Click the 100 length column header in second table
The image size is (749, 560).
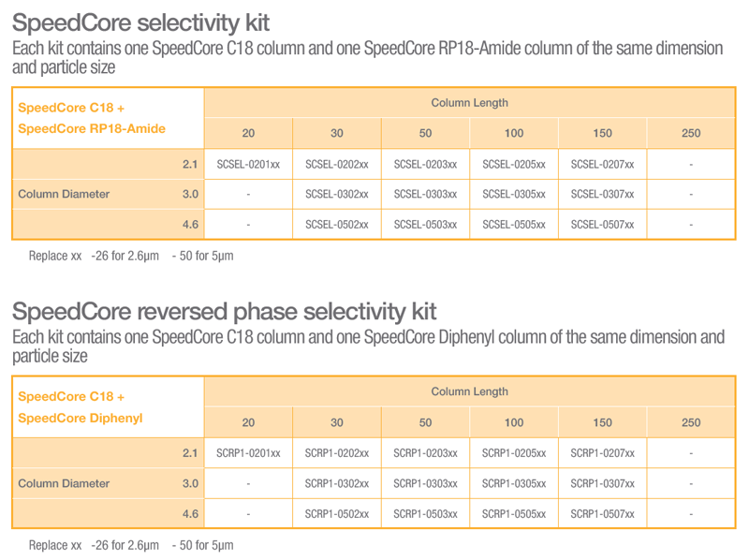pyautogui.click(x=513, y=422)
